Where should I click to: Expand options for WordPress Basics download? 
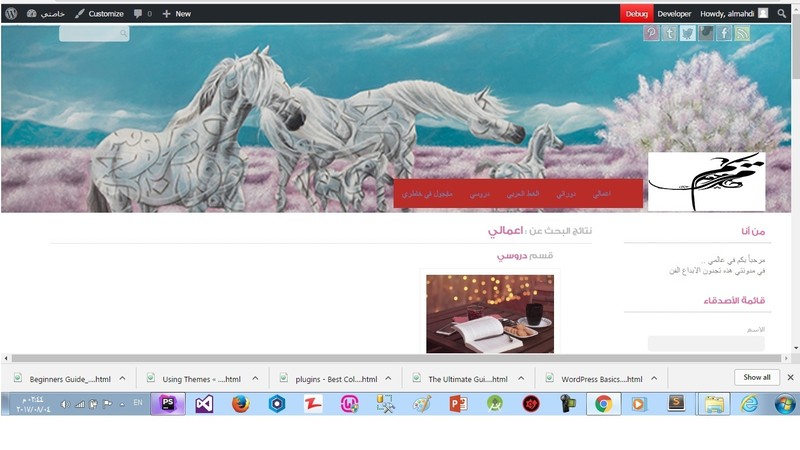654,378
